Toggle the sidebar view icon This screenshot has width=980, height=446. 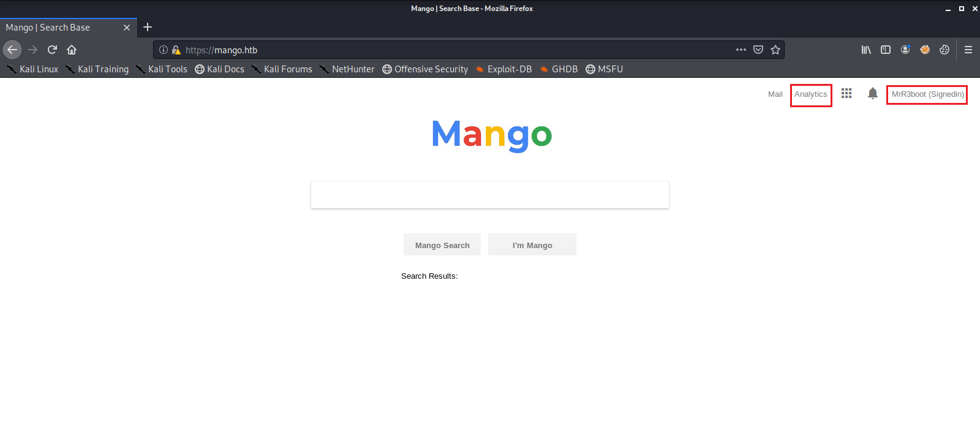click(x=886, y=50)
